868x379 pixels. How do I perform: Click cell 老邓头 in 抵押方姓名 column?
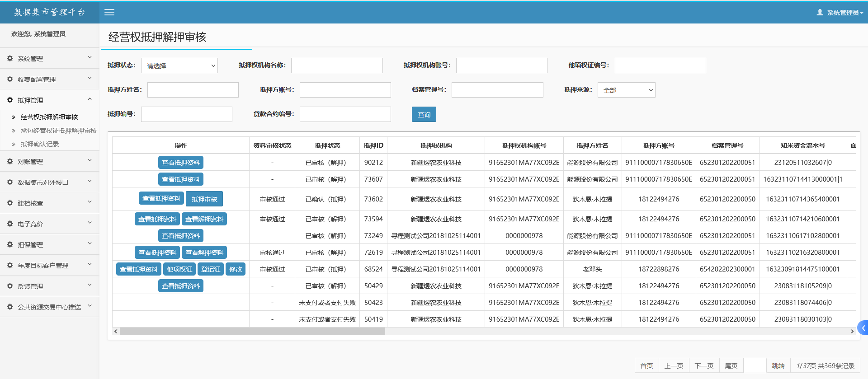[592, 269]
